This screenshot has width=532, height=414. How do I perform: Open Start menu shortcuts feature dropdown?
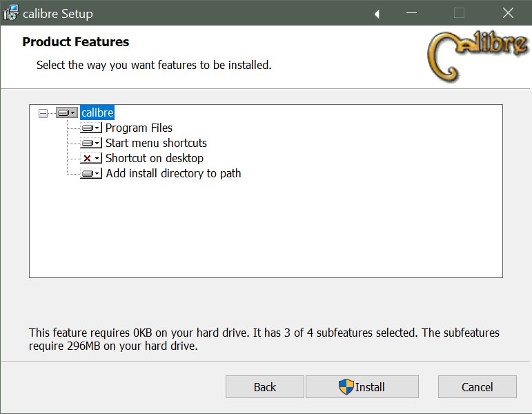(91, 144)
